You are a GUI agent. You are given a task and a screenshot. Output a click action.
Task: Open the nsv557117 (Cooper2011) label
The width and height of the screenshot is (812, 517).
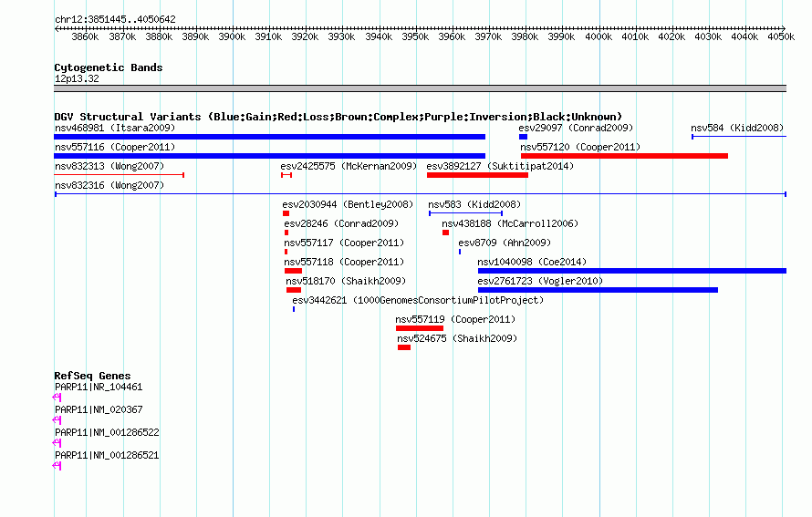coord(344,243)
